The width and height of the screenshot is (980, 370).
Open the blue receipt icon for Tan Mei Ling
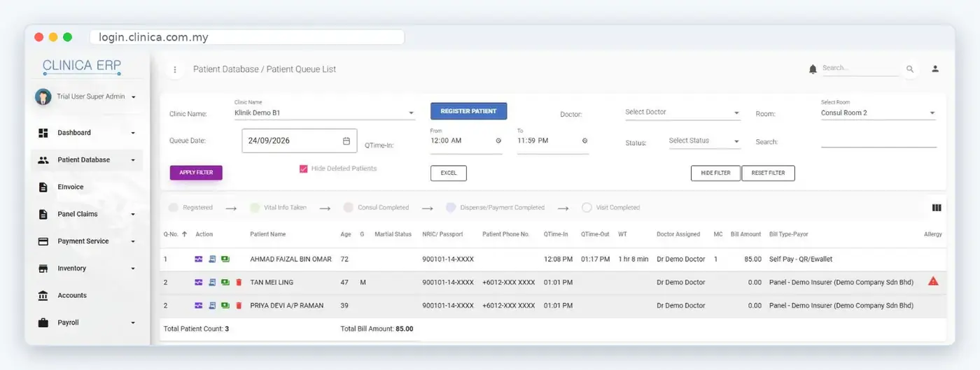212,283
